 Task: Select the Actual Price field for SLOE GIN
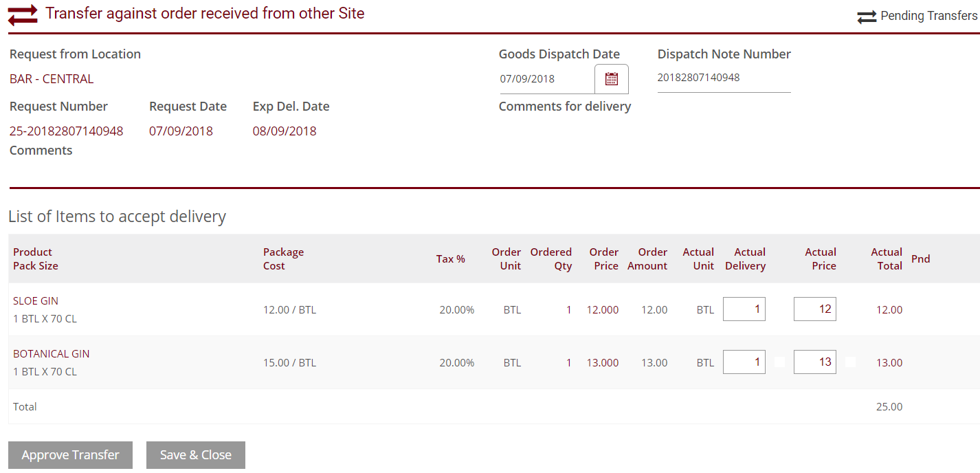coord(814,309)
